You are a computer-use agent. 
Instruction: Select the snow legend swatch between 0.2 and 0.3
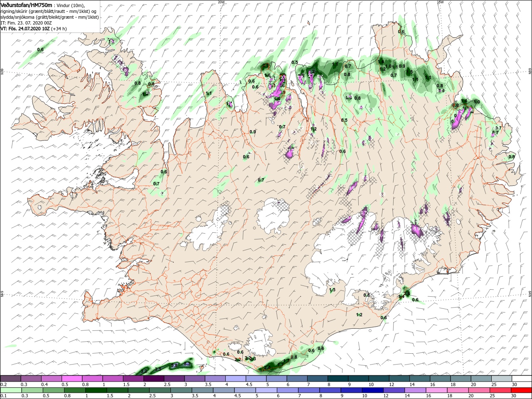[10, 379]
